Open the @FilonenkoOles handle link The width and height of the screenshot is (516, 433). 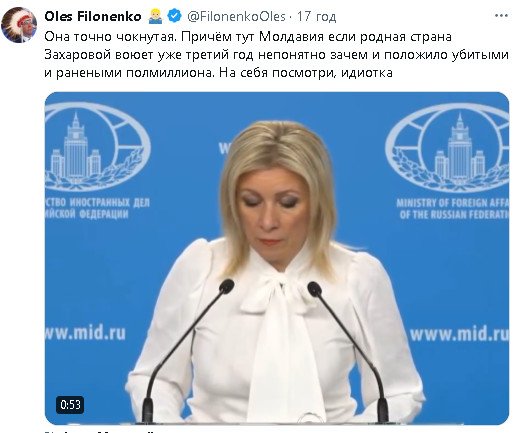coord(236,16)
